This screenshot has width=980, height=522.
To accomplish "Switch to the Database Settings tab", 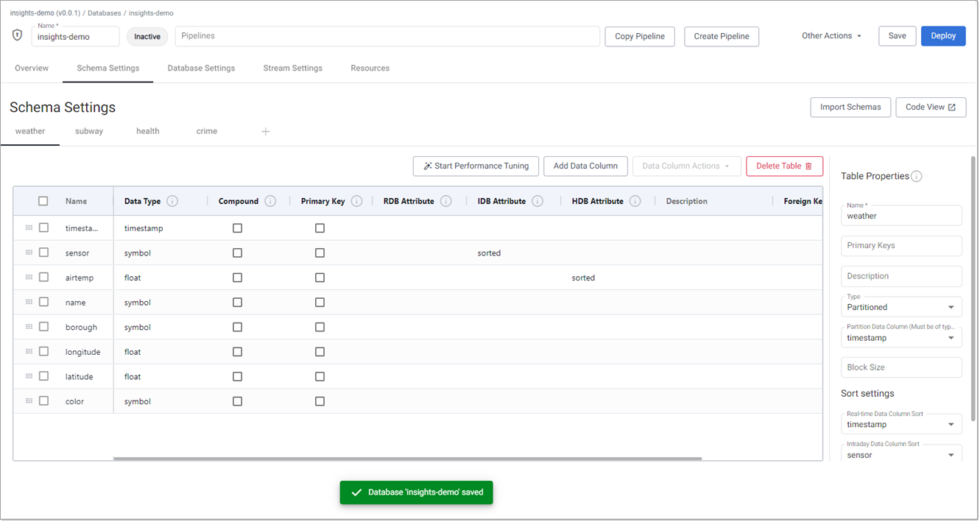I will (x=200, y=68).
